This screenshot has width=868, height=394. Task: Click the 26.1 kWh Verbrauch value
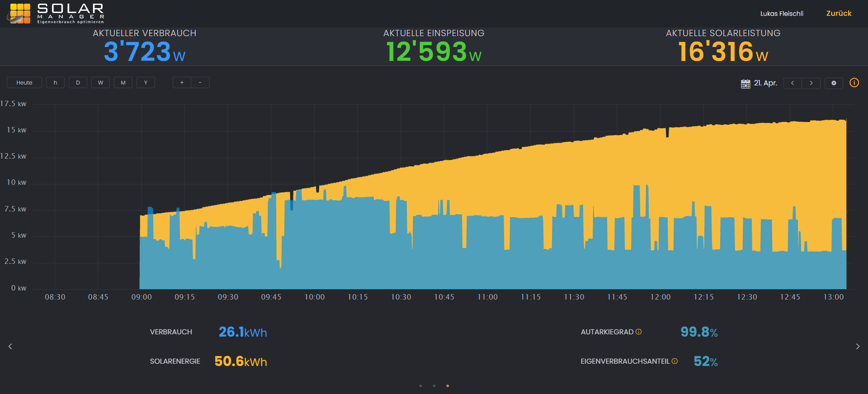pos(243,332)
